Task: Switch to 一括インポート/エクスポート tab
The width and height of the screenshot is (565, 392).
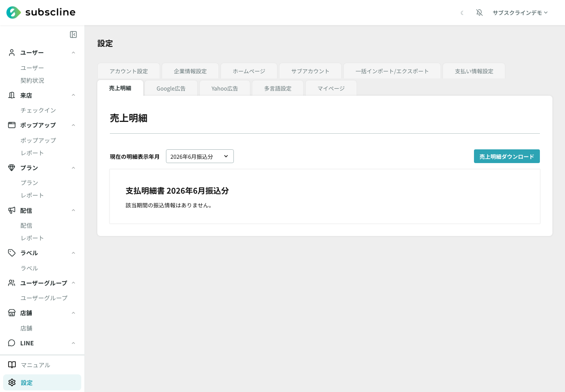Action: (392, 71)
